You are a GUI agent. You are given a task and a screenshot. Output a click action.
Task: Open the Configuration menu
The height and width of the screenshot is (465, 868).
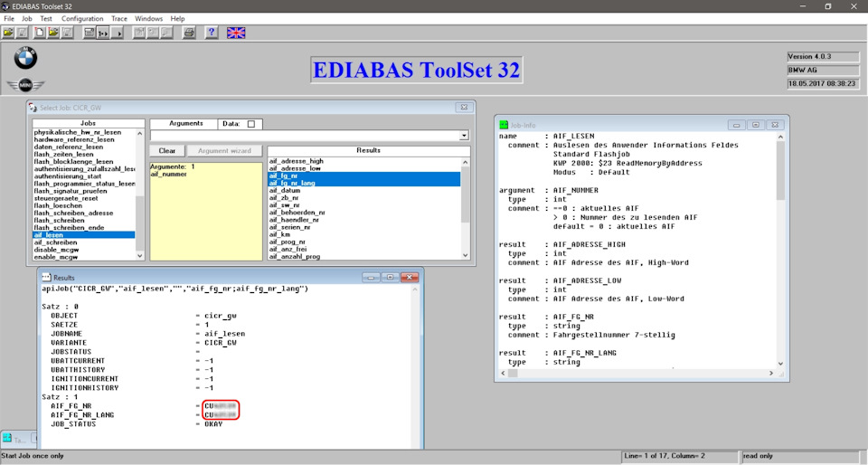coord(82,18)
